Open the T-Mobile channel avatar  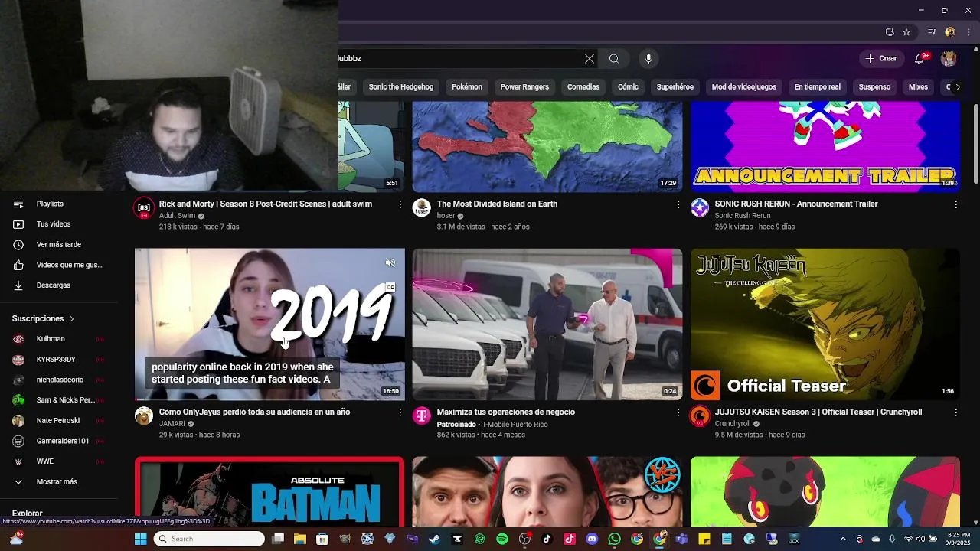(x=422, y=416)
